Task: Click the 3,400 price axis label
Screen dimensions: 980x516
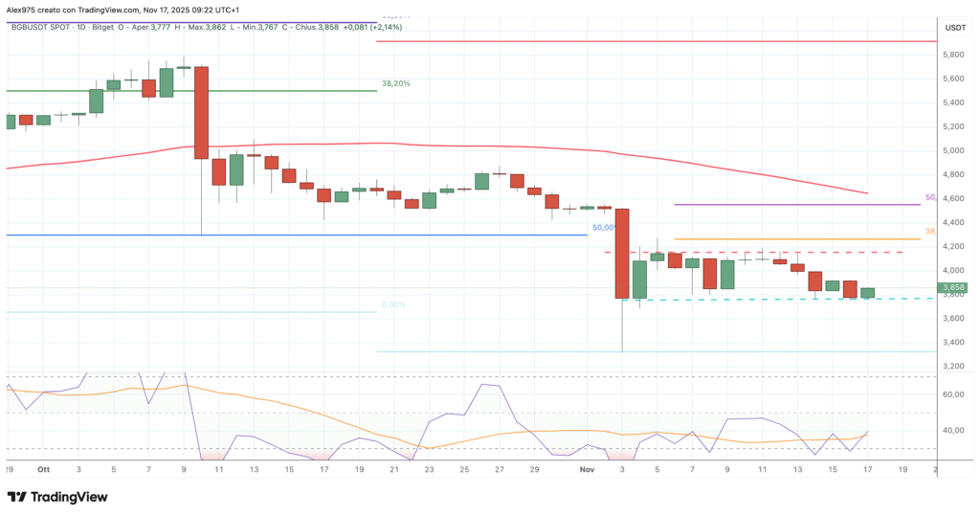Action: tap(953, 343)
